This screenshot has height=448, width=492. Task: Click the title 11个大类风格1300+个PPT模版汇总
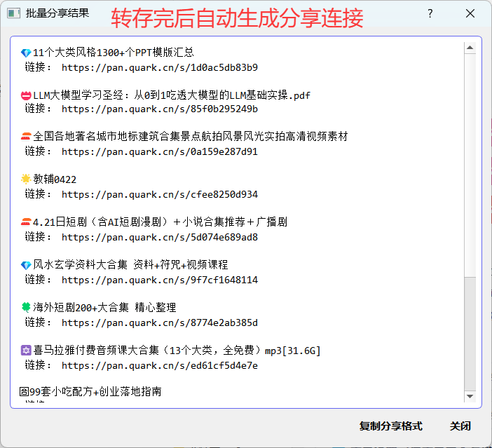(114, 53)
